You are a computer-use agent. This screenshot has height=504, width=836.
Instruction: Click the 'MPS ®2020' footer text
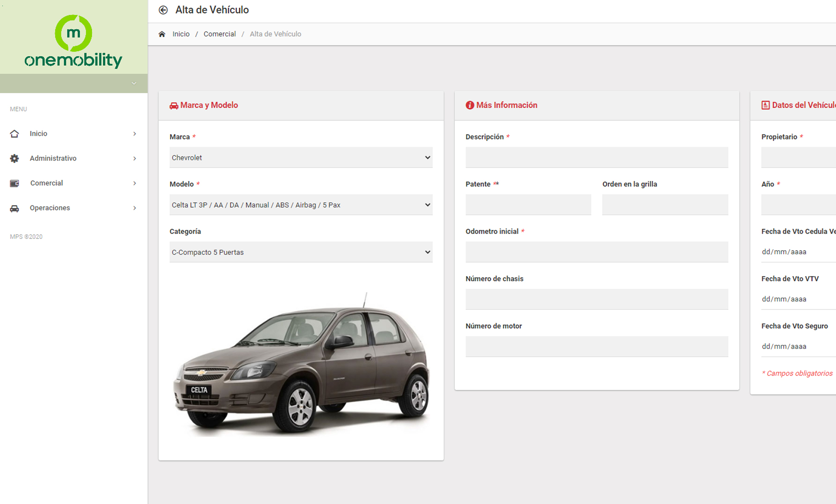[26, 237]
